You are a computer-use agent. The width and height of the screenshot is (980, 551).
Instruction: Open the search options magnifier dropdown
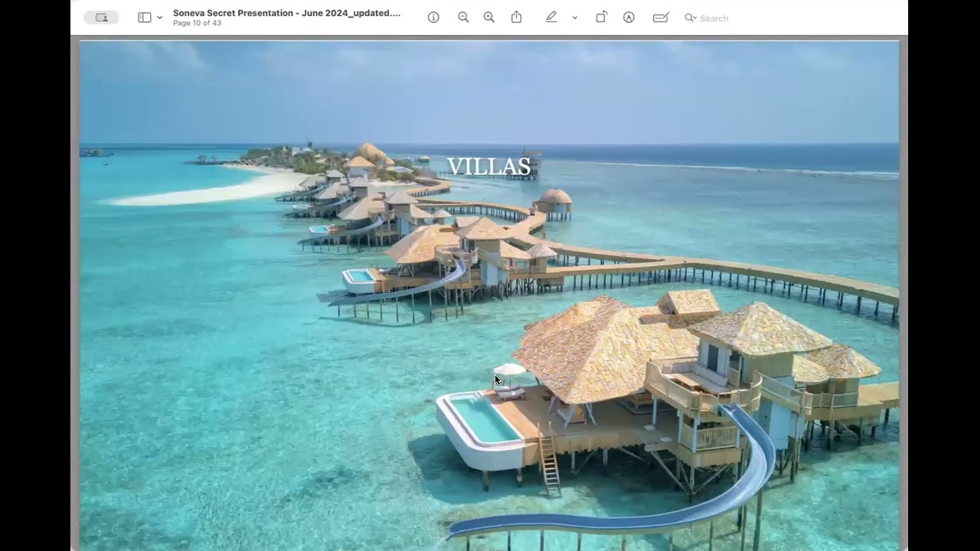(691, 18)
